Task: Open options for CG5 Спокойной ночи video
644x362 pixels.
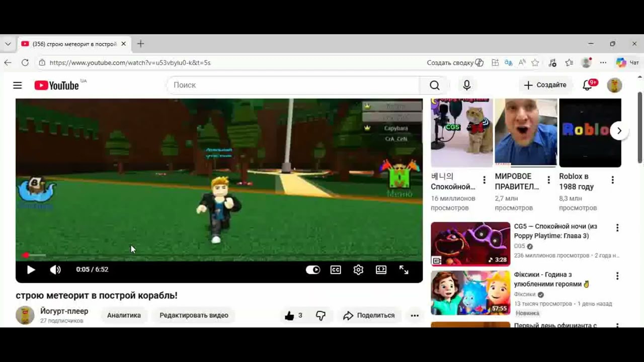Action: [x=617, y=228]
